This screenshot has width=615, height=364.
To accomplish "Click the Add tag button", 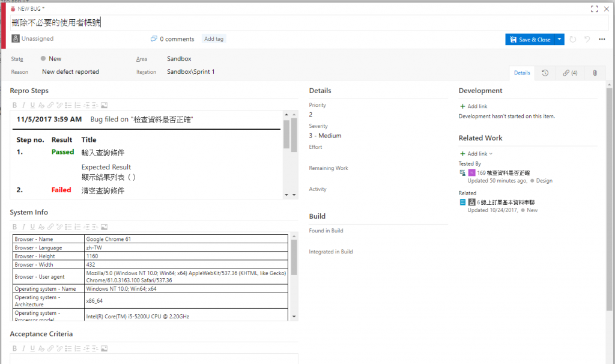I will point(214,39).
